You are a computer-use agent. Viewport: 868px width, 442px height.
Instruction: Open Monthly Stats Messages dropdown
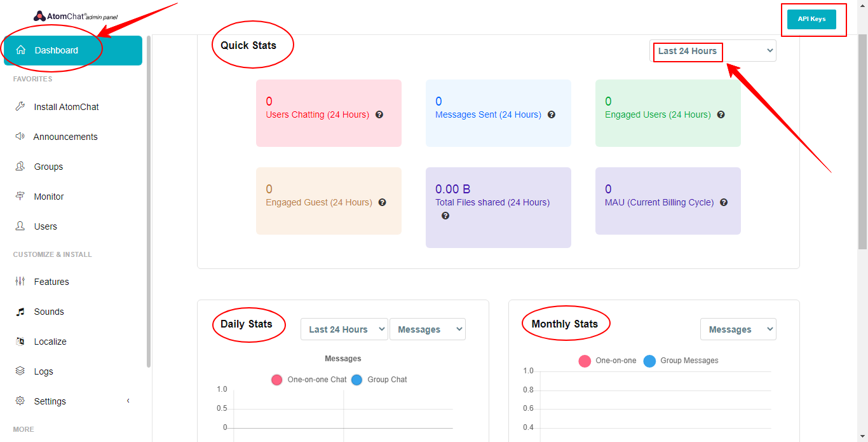(738, 329)
